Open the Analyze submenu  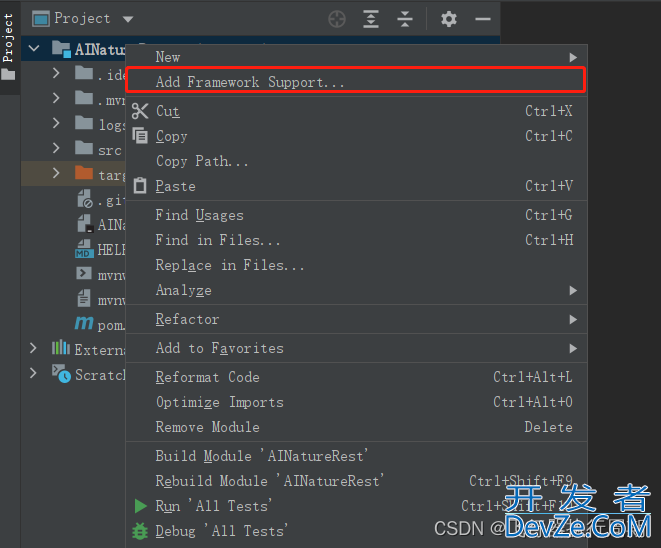(x=356, y=290)
